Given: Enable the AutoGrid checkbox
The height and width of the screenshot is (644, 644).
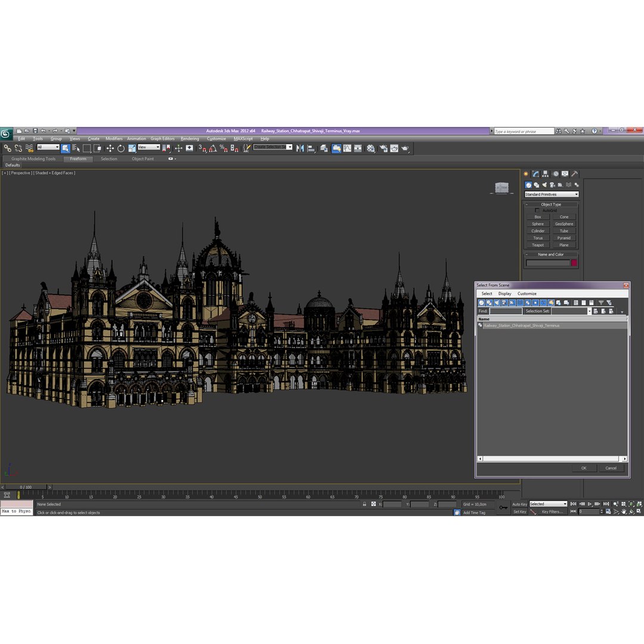Looking at the screenshot, I should click(x=537, y=210).
